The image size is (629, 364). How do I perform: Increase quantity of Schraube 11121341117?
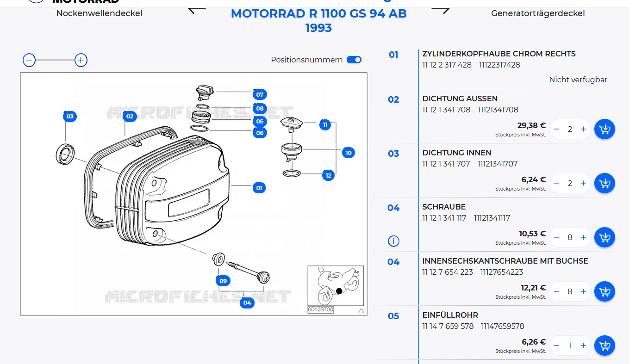coord(583,237)
